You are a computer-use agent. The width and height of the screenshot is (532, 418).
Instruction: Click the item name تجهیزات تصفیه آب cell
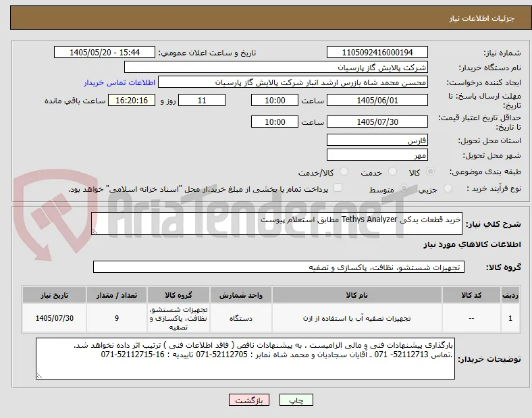[357, 318]
